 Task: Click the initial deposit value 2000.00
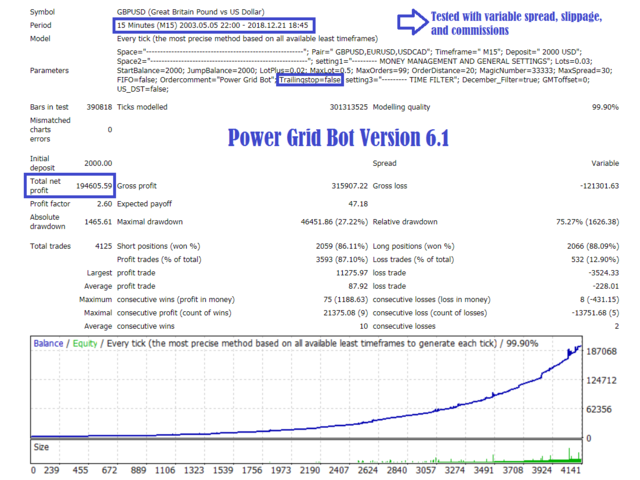[x=98, y=163]
